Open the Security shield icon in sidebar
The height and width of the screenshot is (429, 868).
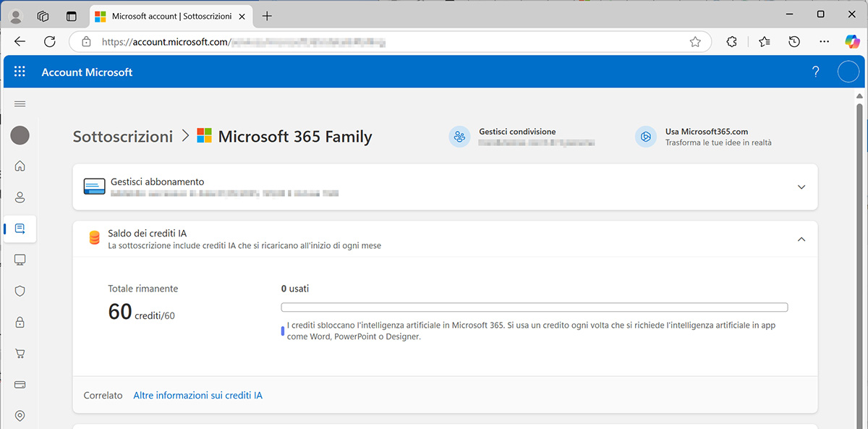click(x=20, y=291)
